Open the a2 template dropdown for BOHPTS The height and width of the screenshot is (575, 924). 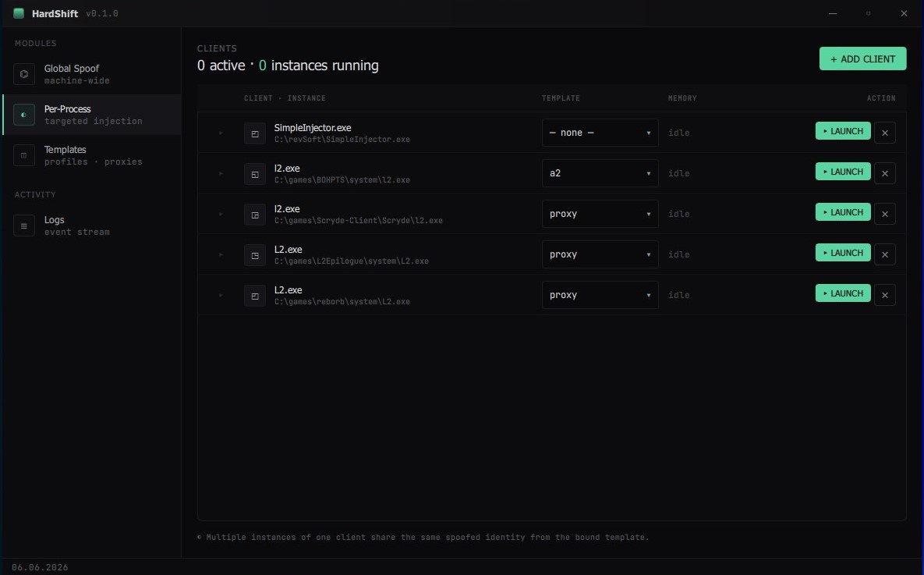coord(600,173)
